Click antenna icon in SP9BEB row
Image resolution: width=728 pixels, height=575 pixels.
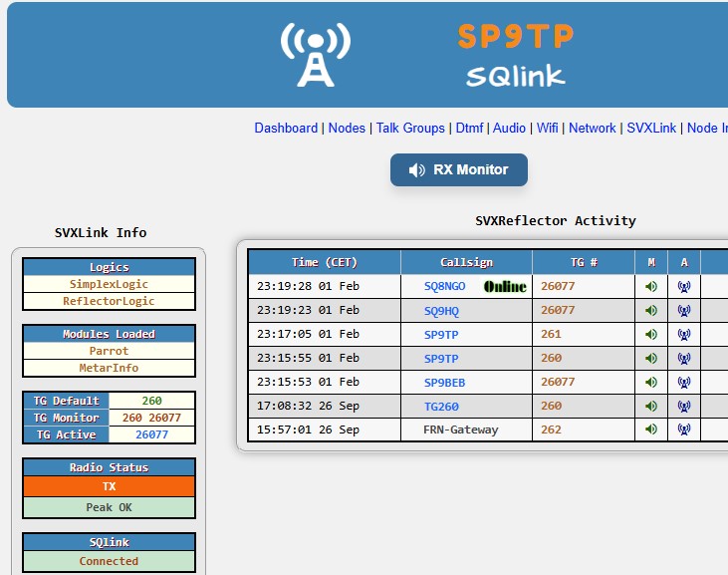click(x=683, y=382)
